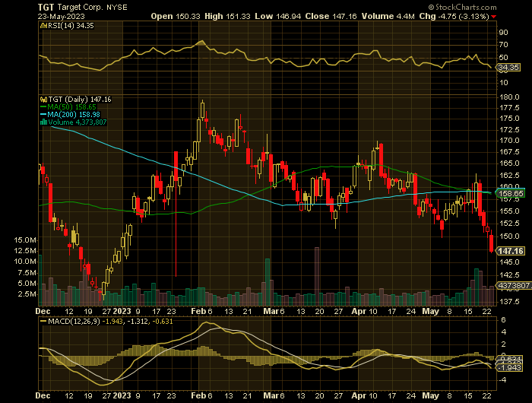The image size is (532, 403).
Task: Click the RSI axis 70 level label
Action: coord(503,45)
